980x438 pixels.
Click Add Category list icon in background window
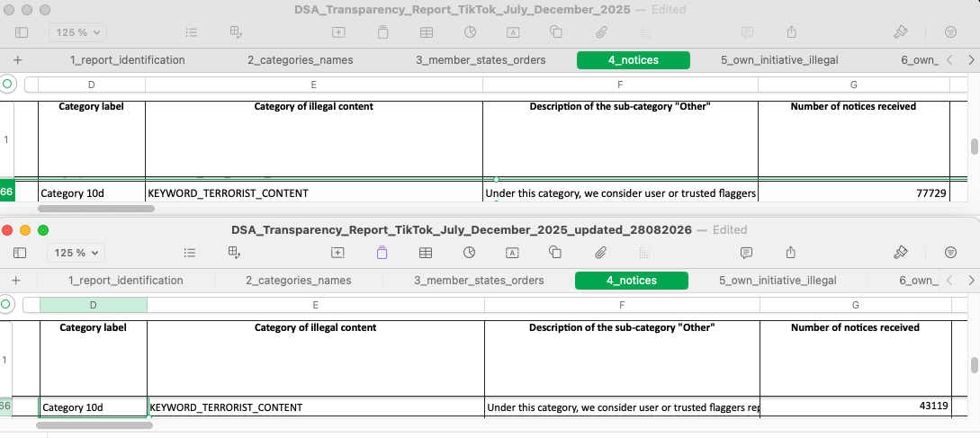[192, 31]
